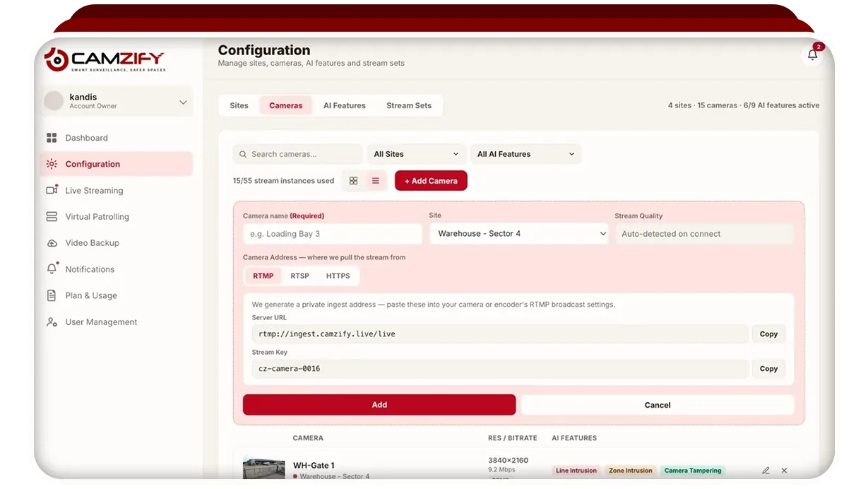Click the Stream Quality auto-detected field
The image size is (868, 489).
[x=704, y=234]
